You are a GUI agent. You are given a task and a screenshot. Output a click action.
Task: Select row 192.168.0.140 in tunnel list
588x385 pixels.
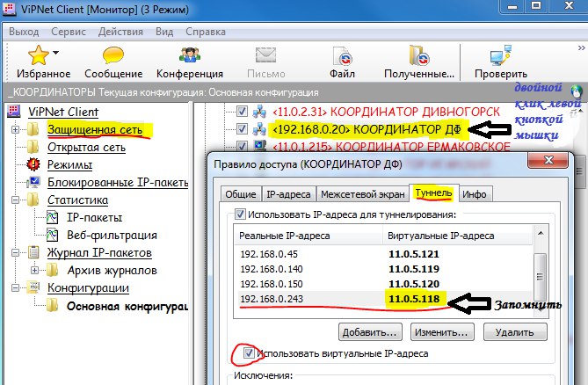[x=383, y=269]
